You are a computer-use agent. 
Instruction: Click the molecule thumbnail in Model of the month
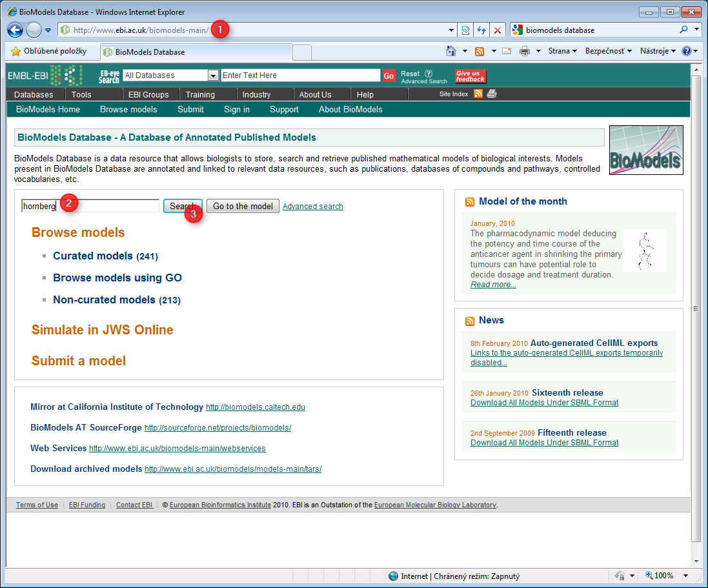coord(645,250)
